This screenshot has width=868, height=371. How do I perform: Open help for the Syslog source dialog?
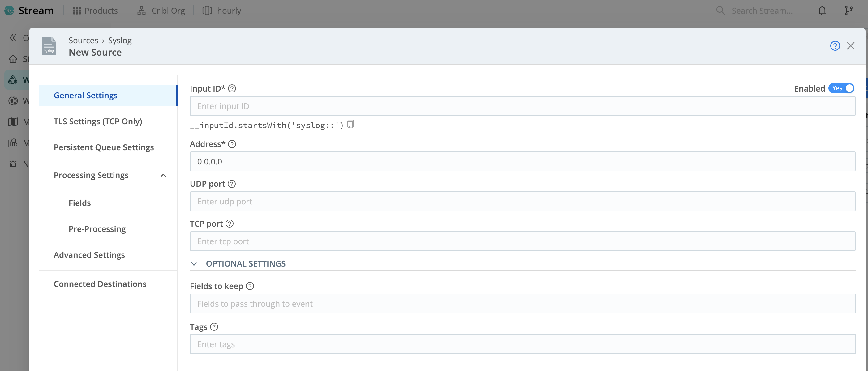pos(835,46)
